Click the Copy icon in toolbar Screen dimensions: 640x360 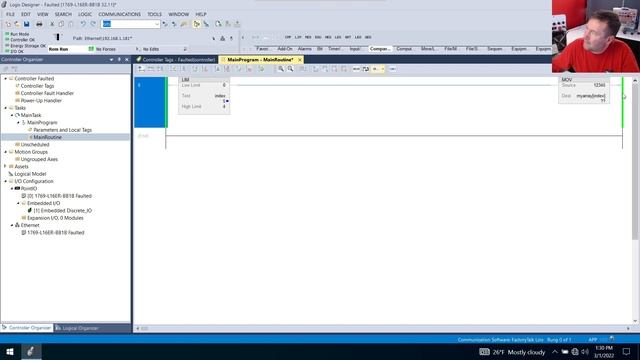pos(61,24)
